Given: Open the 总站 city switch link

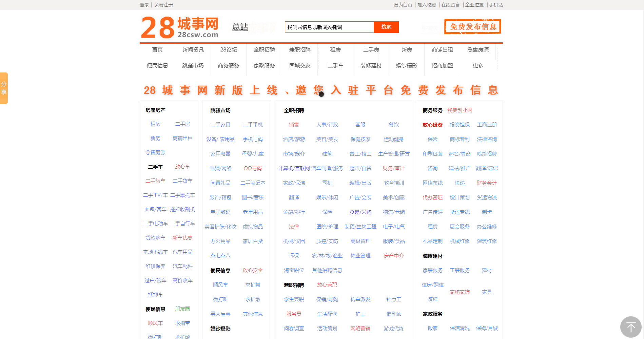Looking at the screenshot, I should click(240, 27).
